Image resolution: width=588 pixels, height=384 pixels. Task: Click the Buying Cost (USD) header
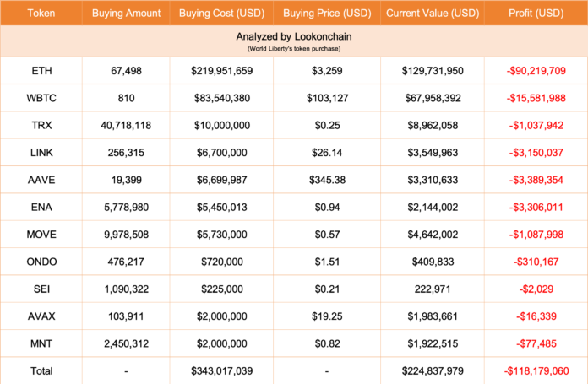(221, 14)
